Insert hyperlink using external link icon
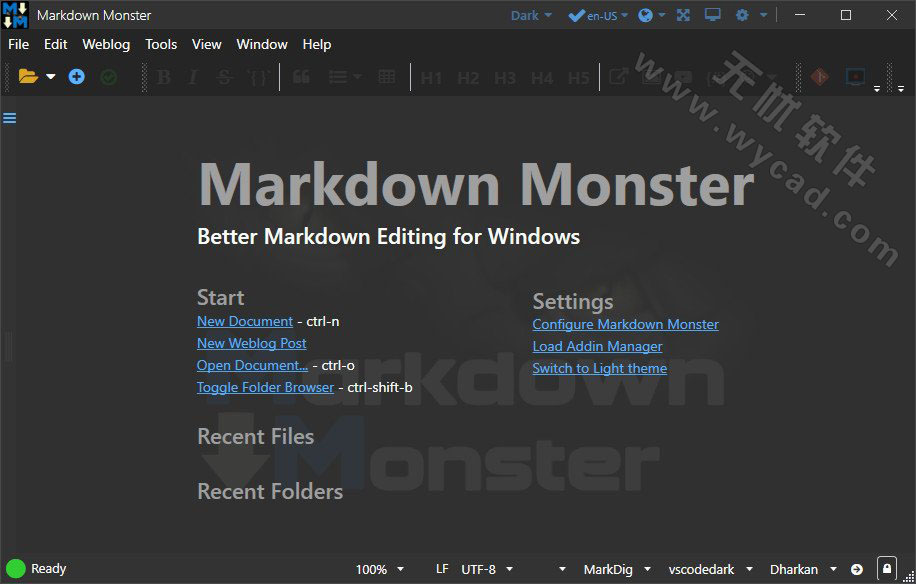916x584 pixels. (x=619, y=77)
